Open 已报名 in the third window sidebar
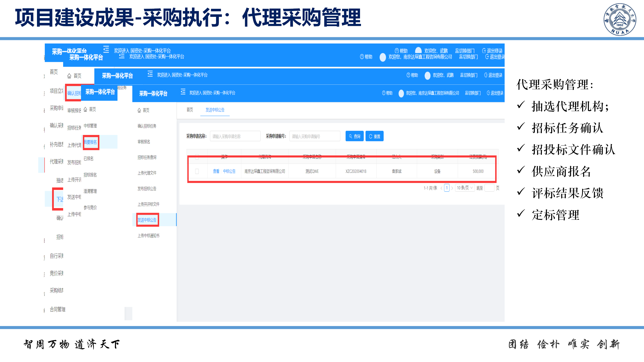 click(89, 158)
